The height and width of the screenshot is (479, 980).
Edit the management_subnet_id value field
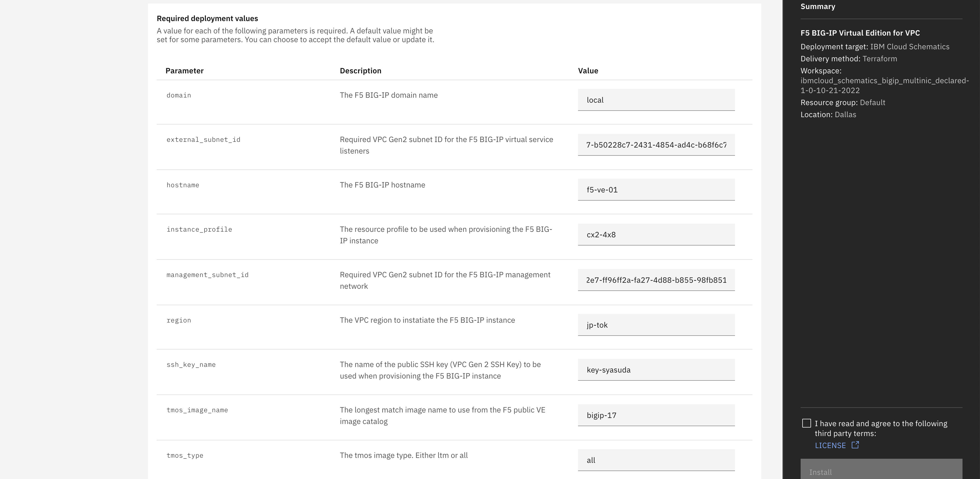656,280
